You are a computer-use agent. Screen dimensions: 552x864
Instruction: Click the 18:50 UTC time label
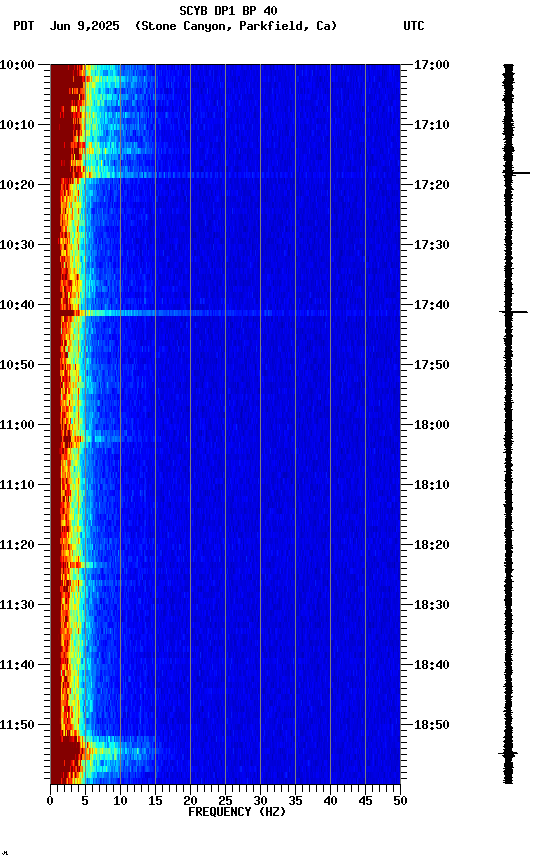click(x=432, y=725)
